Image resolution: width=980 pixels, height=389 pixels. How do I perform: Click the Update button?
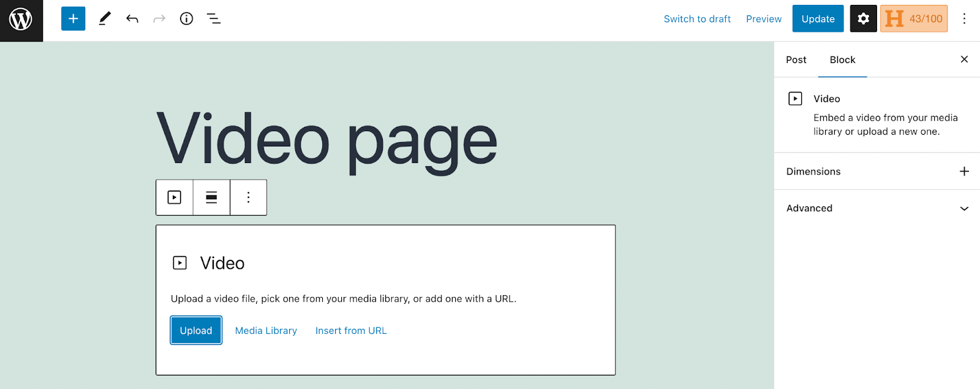[818, 18]
